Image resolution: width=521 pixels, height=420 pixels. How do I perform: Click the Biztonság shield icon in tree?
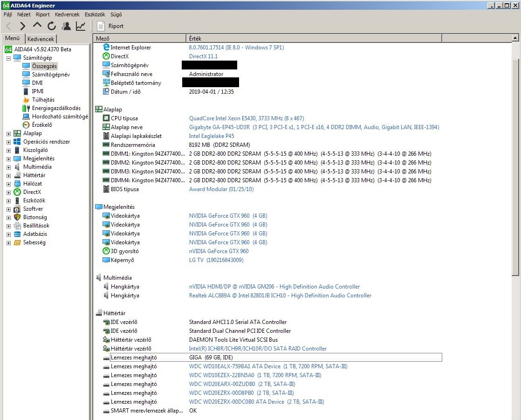(x=17, y=217)
